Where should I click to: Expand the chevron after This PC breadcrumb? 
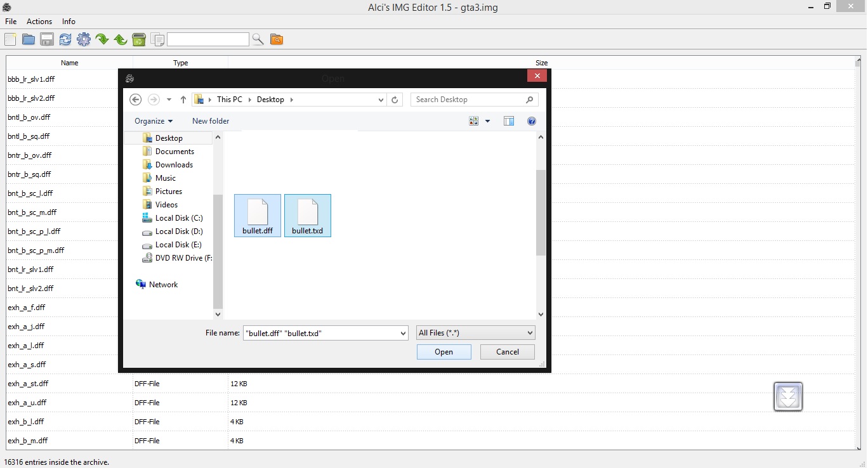[250, 100]
